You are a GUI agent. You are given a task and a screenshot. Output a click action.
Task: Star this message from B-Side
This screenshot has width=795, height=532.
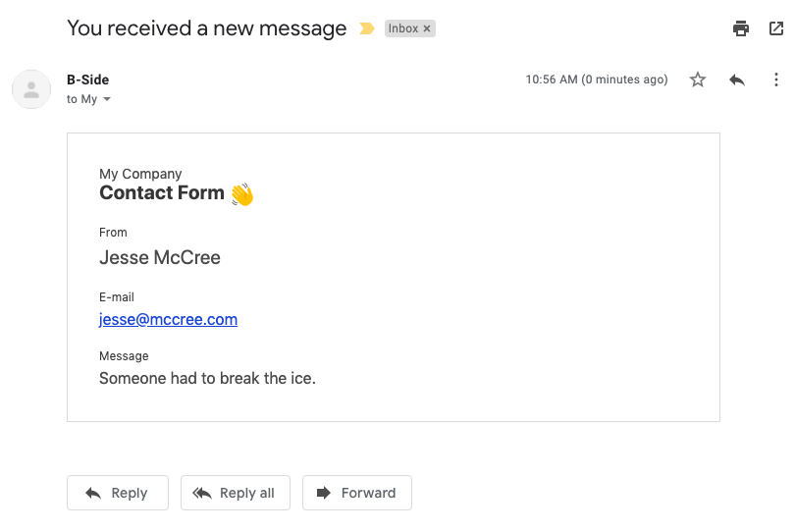pyautogui.click(x=698, y=80)
